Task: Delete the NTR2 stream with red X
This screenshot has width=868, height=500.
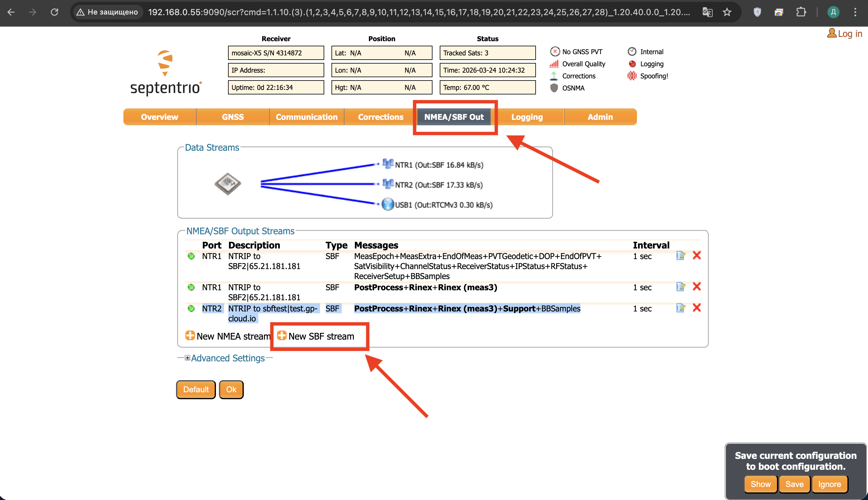Action: [697, 308]
